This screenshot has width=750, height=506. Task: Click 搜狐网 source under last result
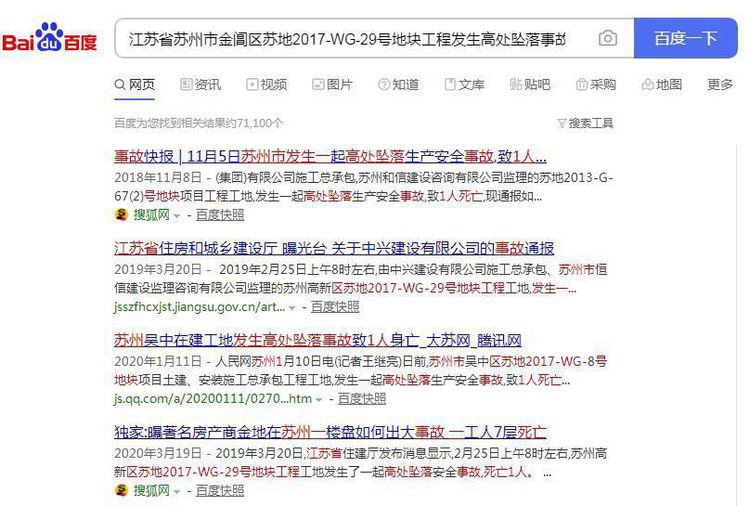151,490
